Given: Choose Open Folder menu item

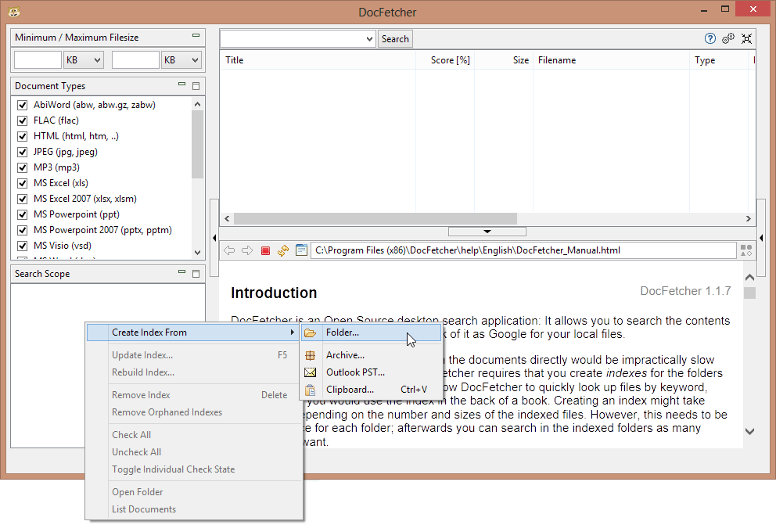Looking at the screenshot, I should coord(193,492).
